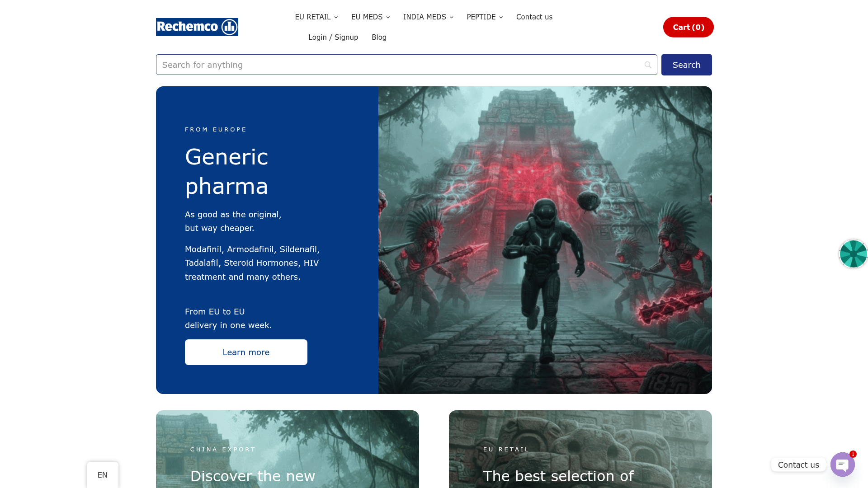Open the EN language selector
This screenshot has height=488, width=868.
click(103, 475)
